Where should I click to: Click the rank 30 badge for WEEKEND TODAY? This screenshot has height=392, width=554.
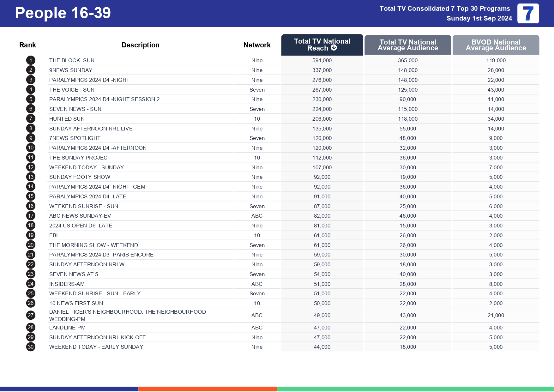[30, 347]
